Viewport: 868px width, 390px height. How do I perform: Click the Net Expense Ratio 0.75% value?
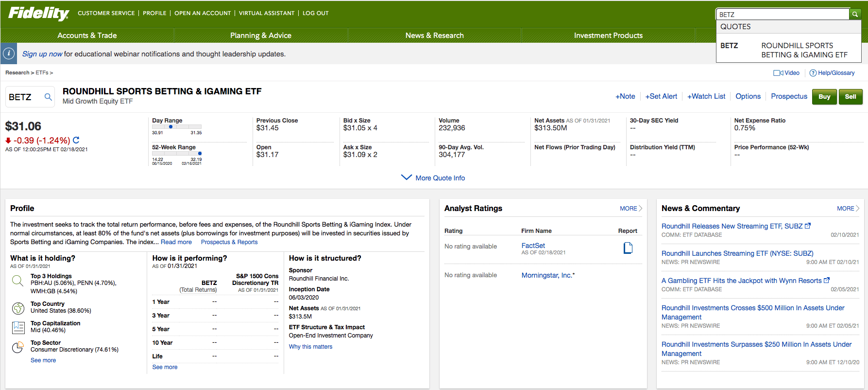[745, 128]
